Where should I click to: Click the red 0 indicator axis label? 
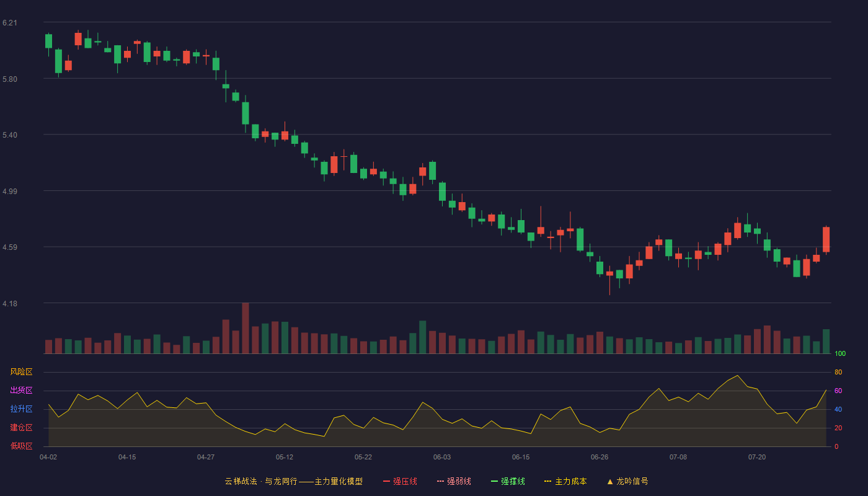pos(836,446)
